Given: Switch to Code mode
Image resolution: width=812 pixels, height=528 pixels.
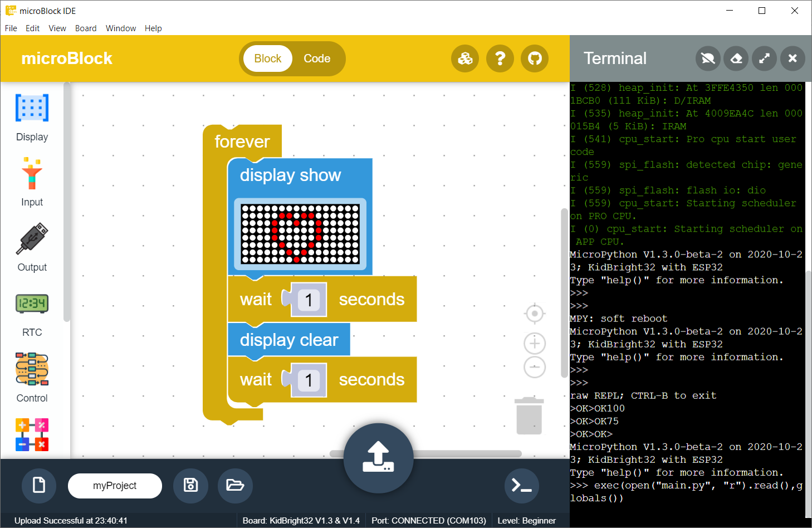Looking at the screenshot, I should (x=317, y=58).
